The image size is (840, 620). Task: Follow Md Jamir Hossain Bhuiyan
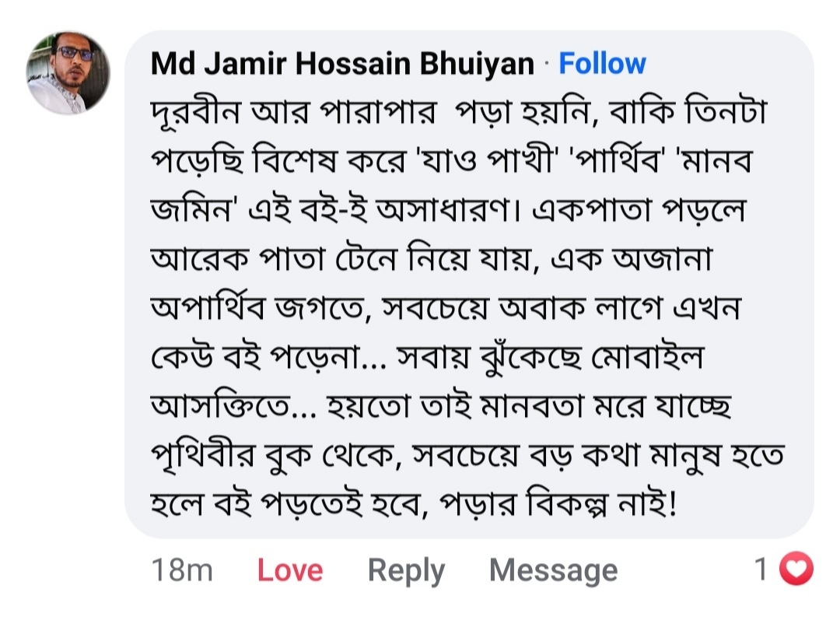tap(602, 64)
